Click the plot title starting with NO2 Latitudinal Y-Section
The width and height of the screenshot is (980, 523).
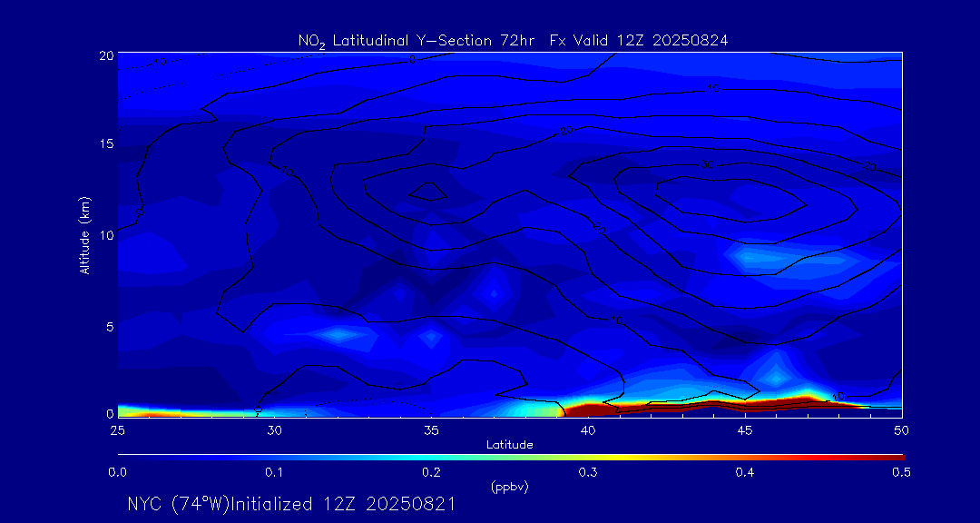click(513, 40)
